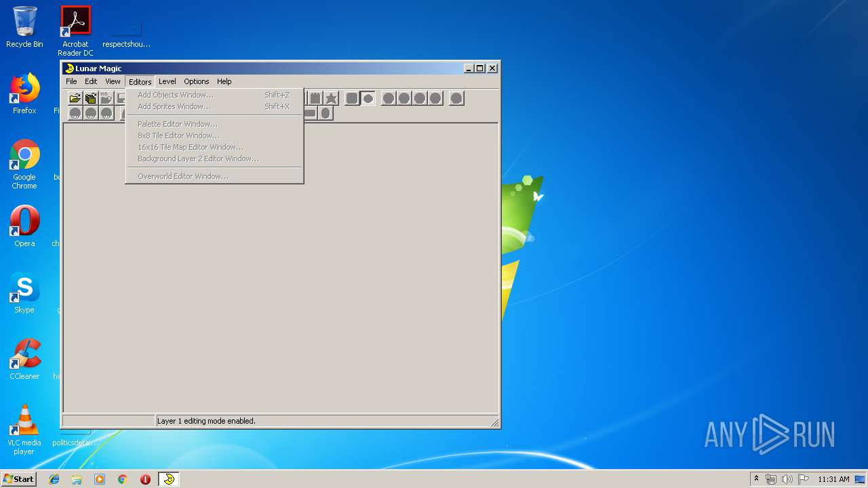Launch Chrome from the taskbar

coord(122,479)
